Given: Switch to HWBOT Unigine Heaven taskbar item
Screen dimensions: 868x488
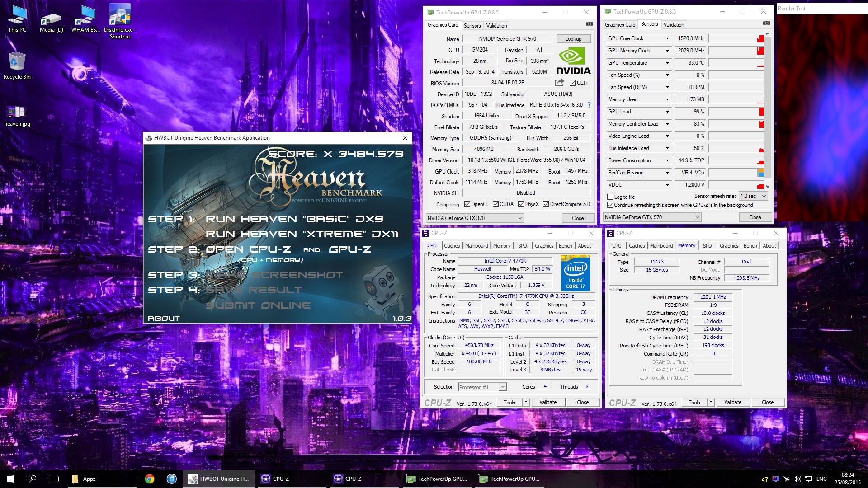Looking at the screenshot, I should tap(219, 479).
